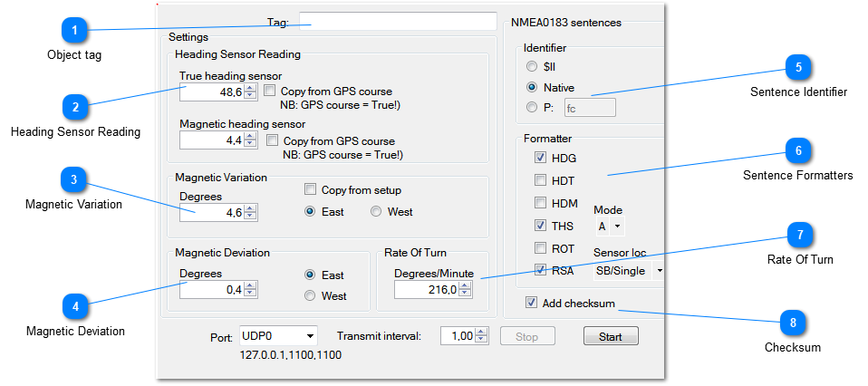Select West for Magnetic Variation

[x=376, y=212]
